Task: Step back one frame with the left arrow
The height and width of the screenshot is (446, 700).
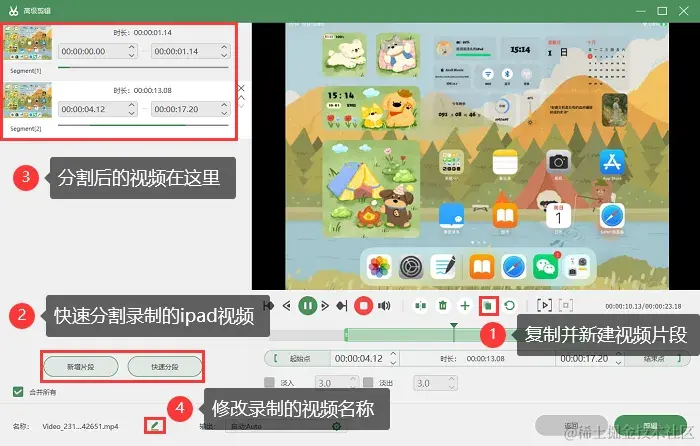Action: (287, 306)
